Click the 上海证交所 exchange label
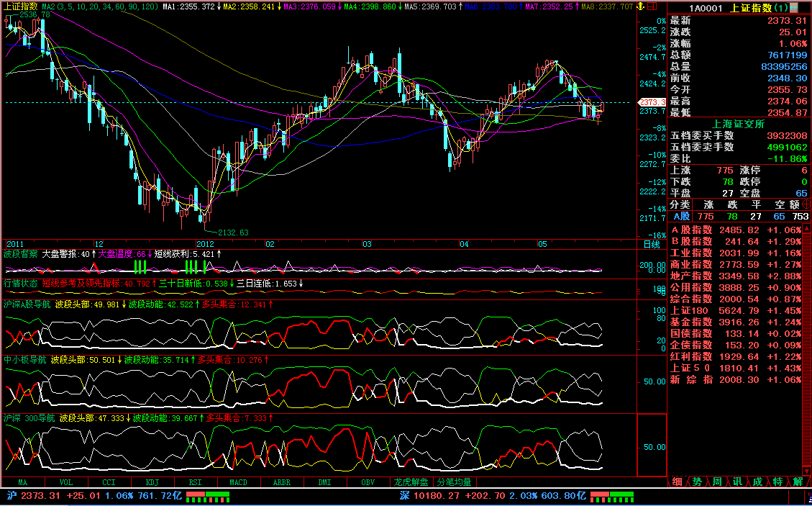 pos(739,125)
